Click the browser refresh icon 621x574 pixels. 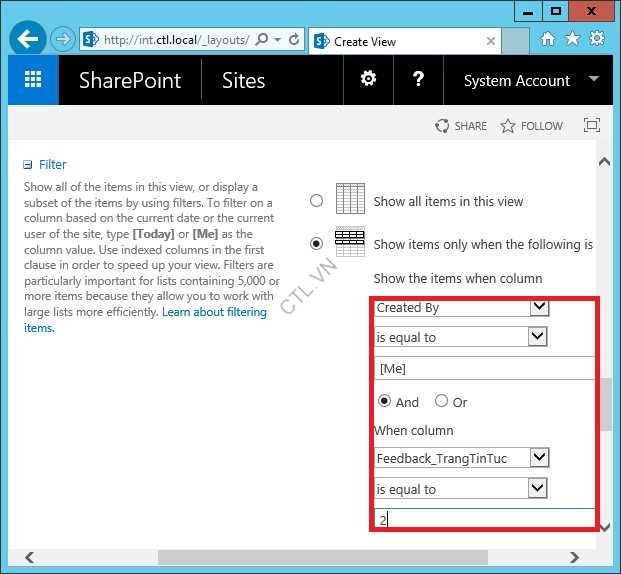pyautogui.click(x=294, y=40)
